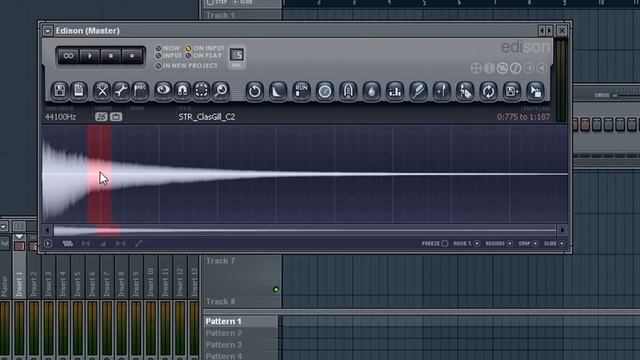Select Pattern 4 in pattern list

coord(241,356)
